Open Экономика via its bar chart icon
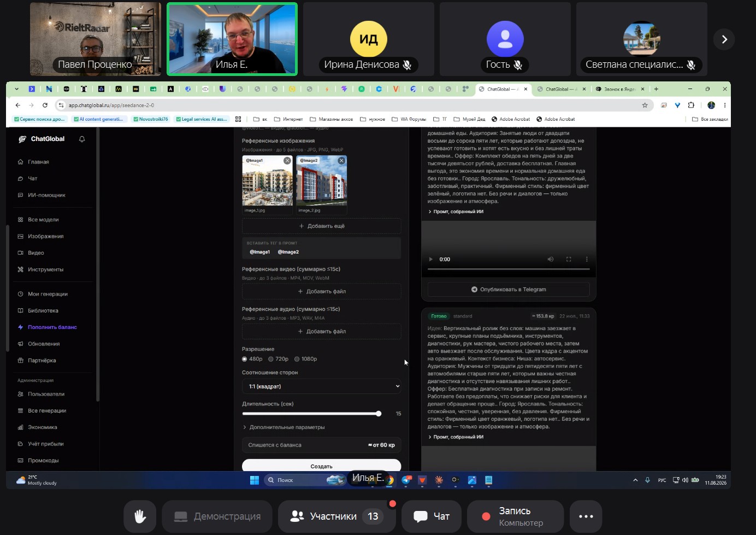Viewport: 756px width, 535px height. [20, 427]
